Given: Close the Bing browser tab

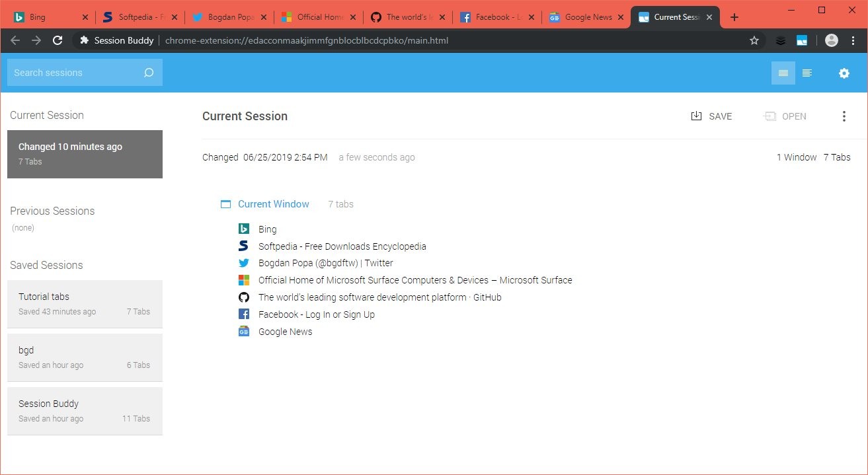Looking at the screenshot, I should (85, 17).
